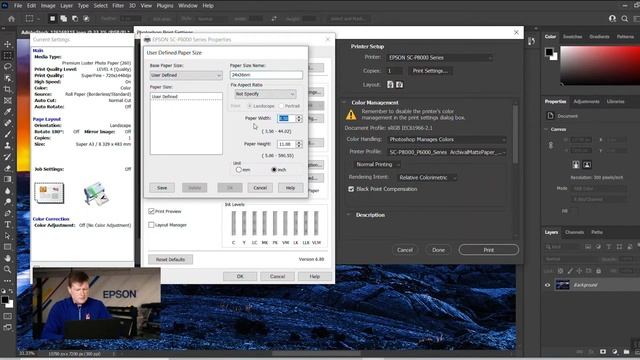
Task: Select the Zoom tool
Action: click(x=7, y=269)
